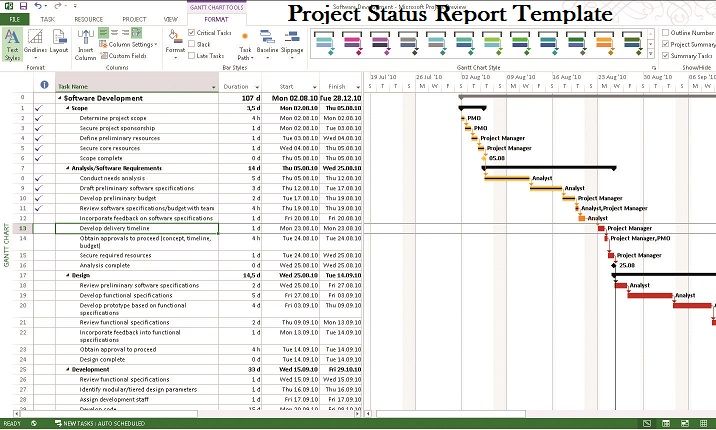
Task: Collapse the Development summary task
Action: tap(68, 369)
